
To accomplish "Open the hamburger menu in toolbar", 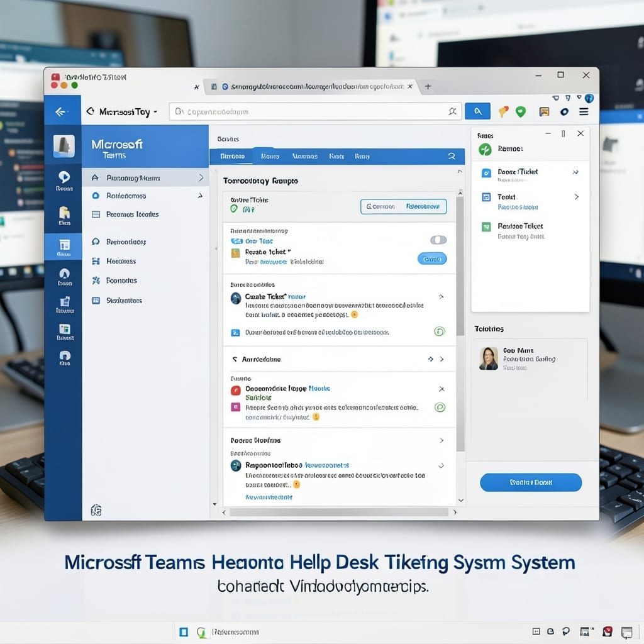I will click(x=584, y=112).
